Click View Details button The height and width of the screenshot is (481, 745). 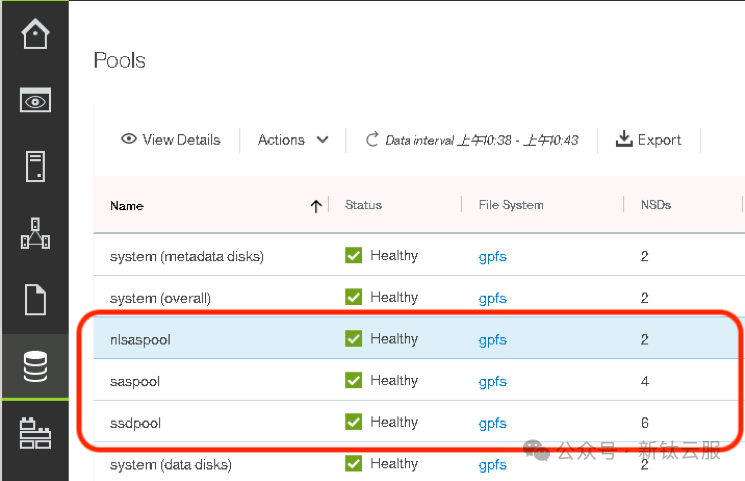click(x=171, y=140)
